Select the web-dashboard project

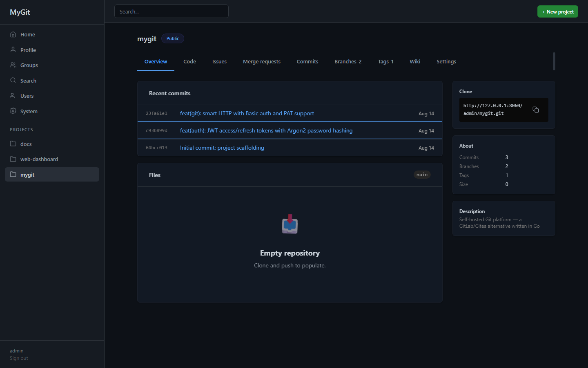coord(52,159)
